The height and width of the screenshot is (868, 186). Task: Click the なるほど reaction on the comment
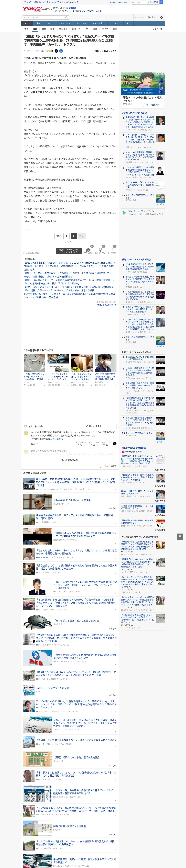94,444
